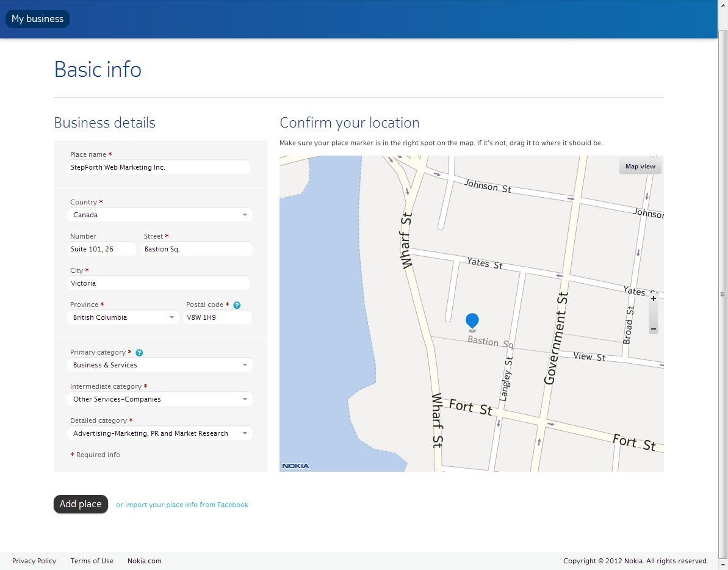Switch map using Map view button
Viewport: 728px width, 570px height.
click(640, 167)
